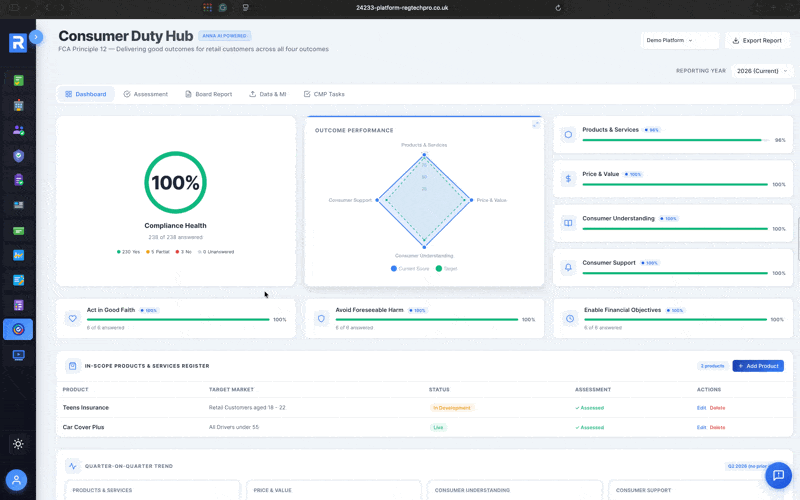Viewport: 800px width, 500px height.
Task: Open the Data & MI tab
Action: 268,94
